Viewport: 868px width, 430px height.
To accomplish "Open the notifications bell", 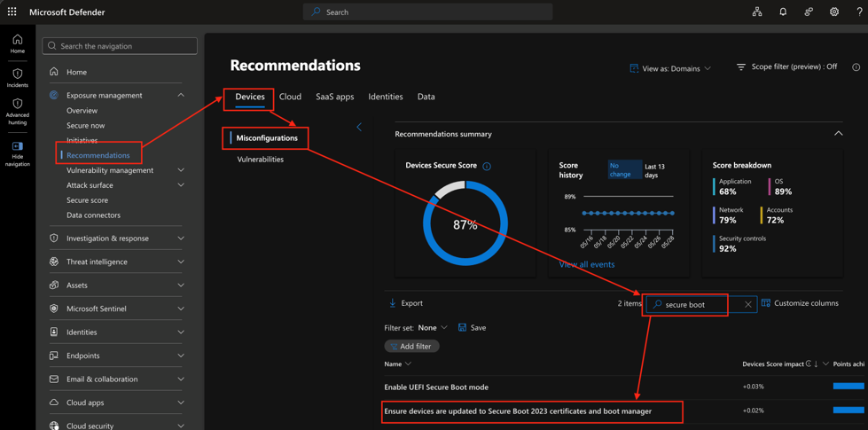I will click(783, 12).
